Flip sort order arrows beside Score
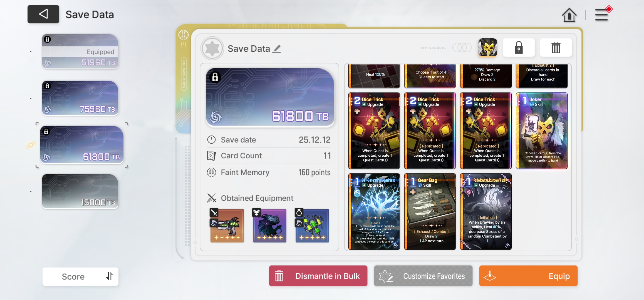This screenshot has height=300, width=644. click(110, 276)
